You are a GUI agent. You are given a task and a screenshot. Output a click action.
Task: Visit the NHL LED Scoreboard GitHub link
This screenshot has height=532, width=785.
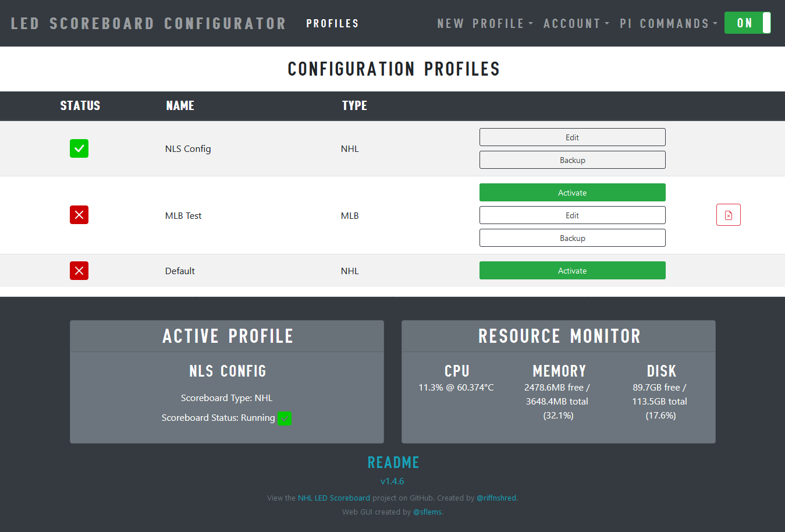point(333,498)
